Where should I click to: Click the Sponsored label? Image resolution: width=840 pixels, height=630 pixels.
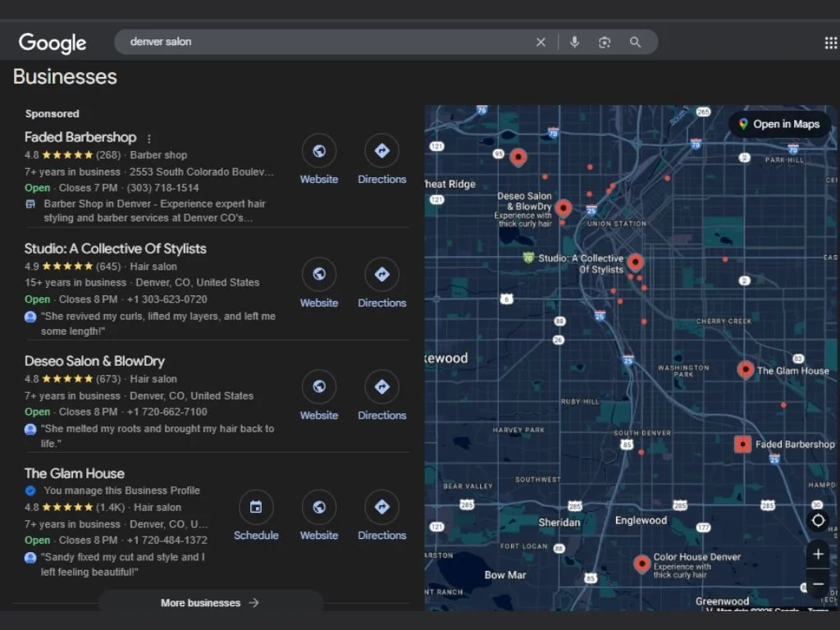click(x=52, y=113)
